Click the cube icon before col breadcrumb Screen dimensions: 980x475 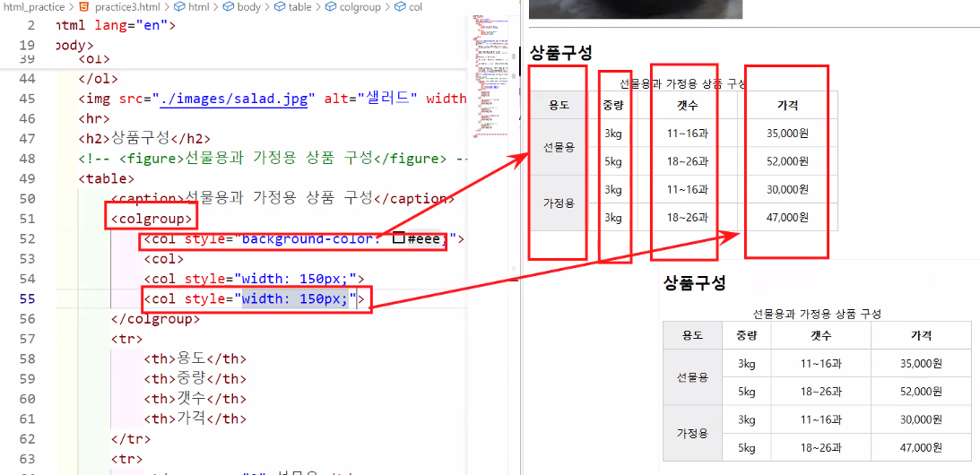402,8
